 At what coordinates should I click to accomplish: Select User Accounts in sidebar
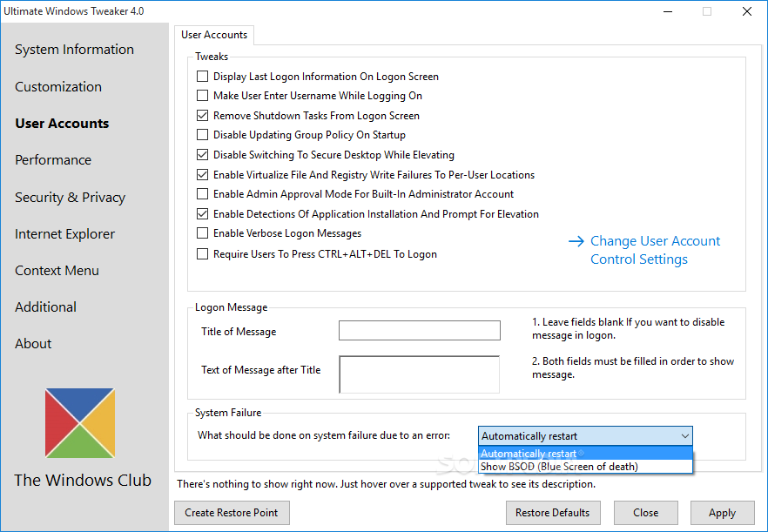click(x=62, y=124)
